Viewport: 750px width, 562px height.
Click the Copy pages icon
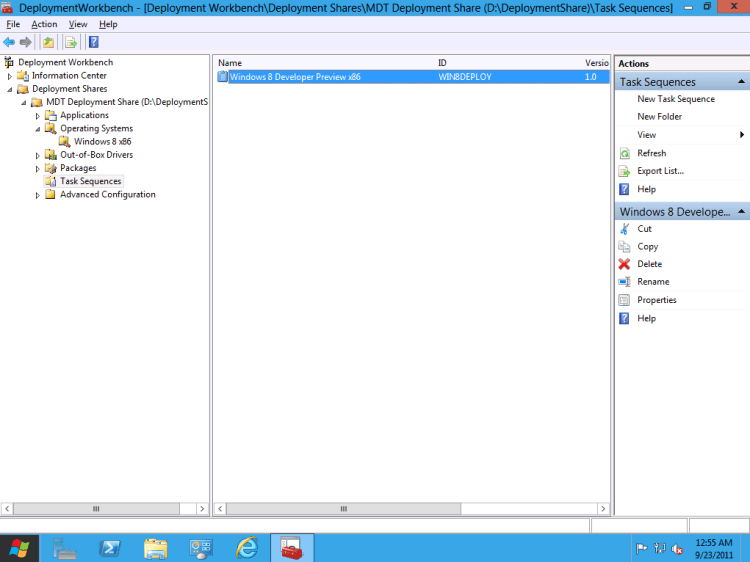625,247
